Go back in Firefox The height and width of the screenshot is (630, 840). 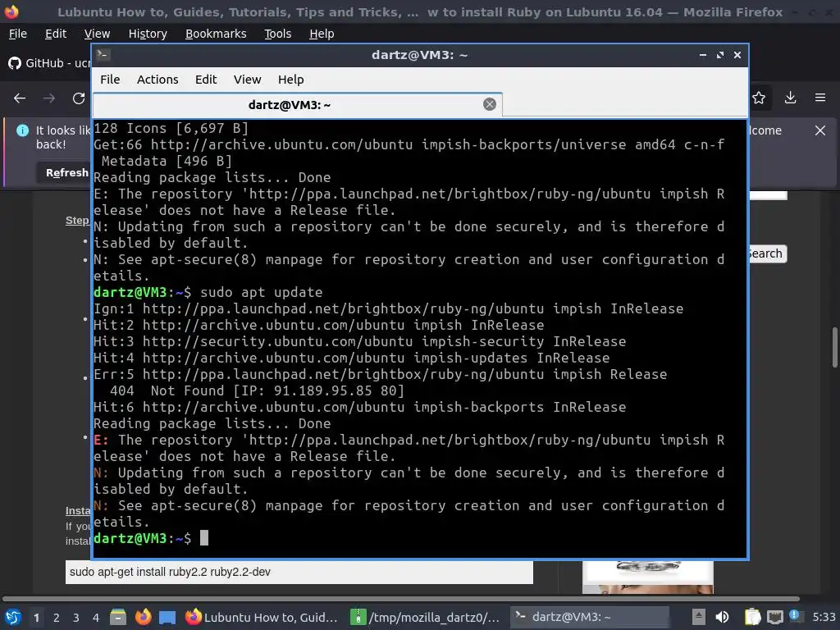(20, 98)
